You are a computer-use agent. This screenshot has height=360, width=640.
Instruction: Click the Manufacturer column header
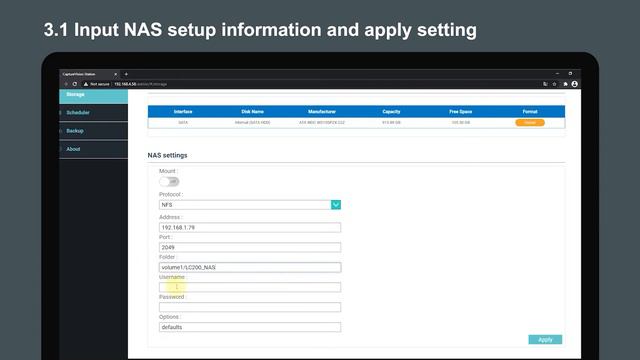[x=322, y=112]
